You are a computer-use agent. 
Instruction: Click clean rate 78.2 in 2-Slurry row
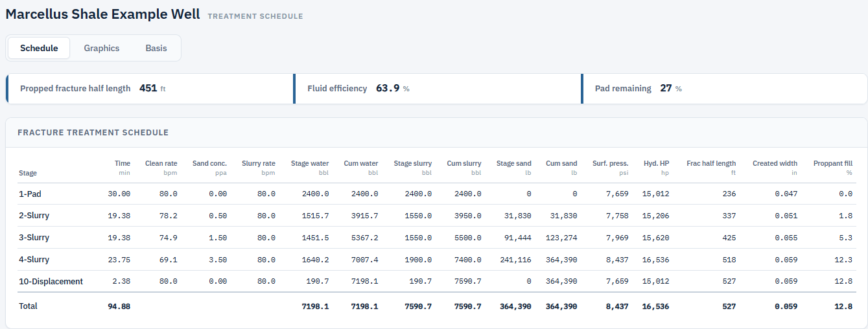tap(168, 216)
